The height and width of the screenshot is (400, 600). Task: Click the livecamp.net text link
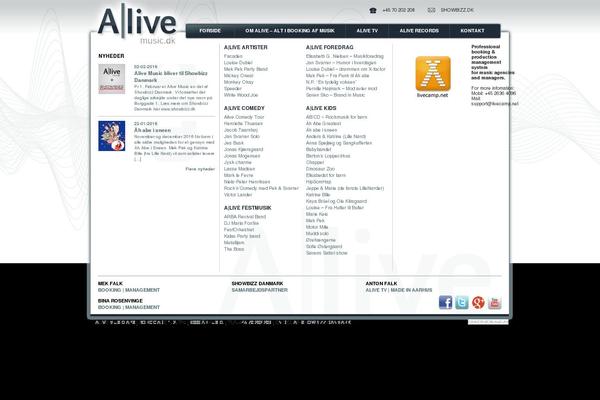click(432, 95)
